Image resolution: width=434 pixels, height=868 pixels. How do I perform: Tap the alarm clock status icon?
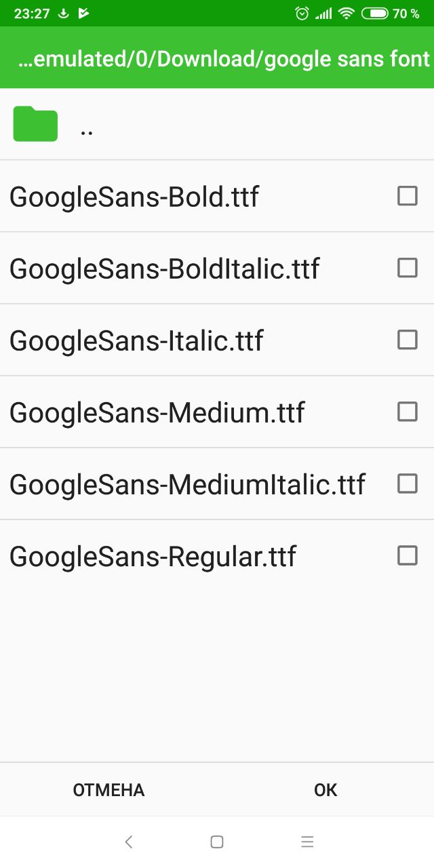pyautogui.click(x=302, y=13)
